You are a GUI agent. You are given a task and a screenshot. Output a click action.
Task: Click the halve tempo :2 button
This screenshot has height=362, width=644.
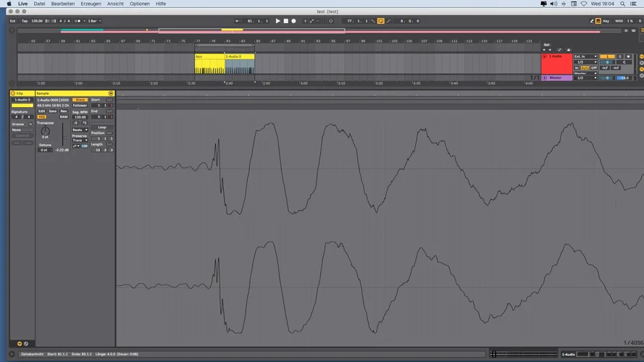pyautogui.click(x=75, y=123)
